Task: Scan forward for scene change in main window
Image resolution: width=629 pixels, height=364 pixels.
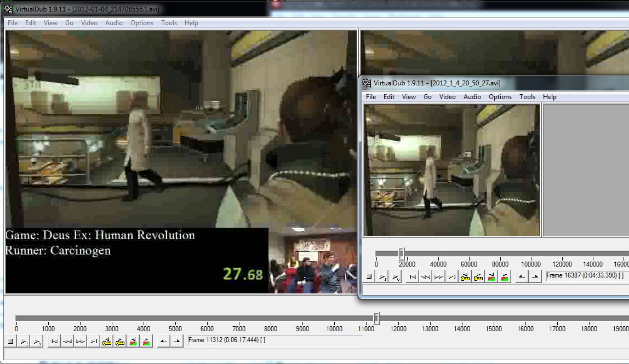Action: (146, 342)
